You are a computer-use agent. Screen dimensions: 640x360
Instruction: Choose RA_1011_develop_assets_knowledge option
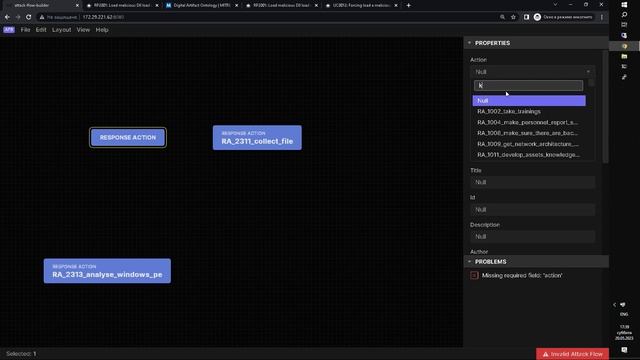pyautogui.click(x=529, y=155)
